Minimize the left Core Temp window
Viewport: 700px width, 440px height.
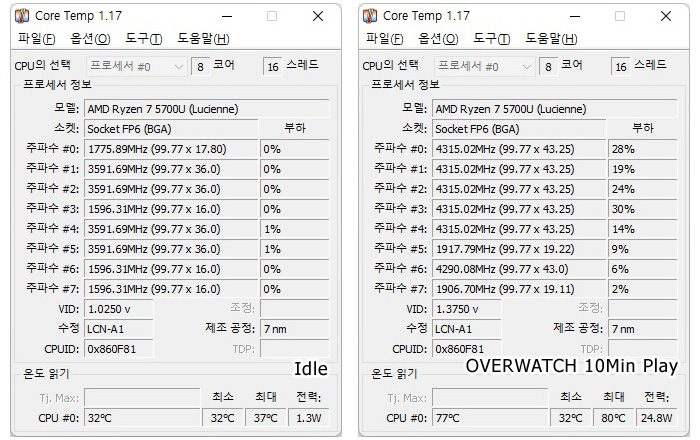pos(227,17)
